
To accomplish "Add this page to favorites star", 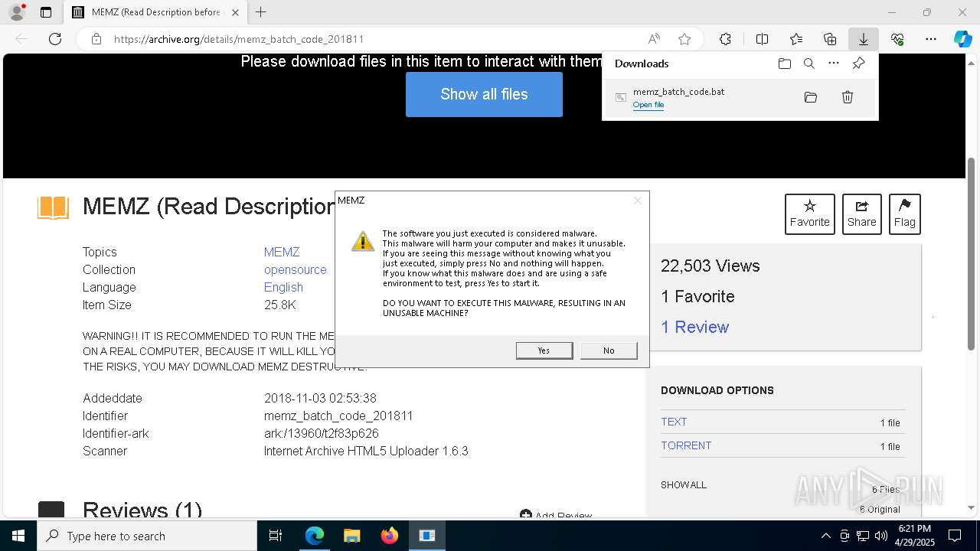I will pyautogui.click(x=684, y=39).
